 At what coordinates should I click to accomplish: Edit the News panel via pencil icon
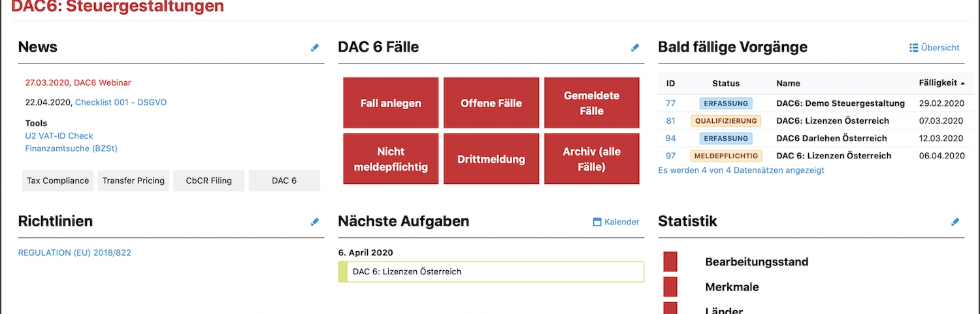pos(315,48)
